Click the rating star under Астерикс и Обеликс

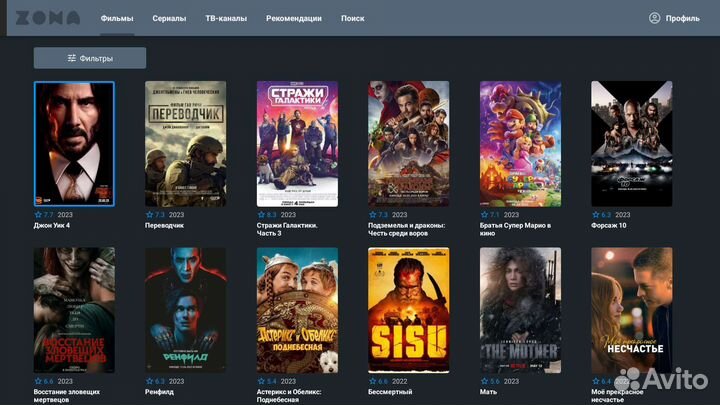pyautogui.click(x=261, y=381)
